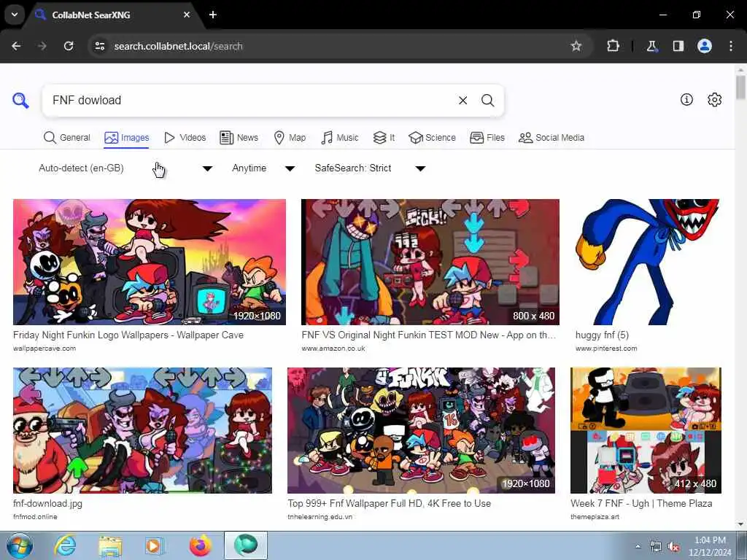Click fnfmod.online source text

(x=35, y=517)
